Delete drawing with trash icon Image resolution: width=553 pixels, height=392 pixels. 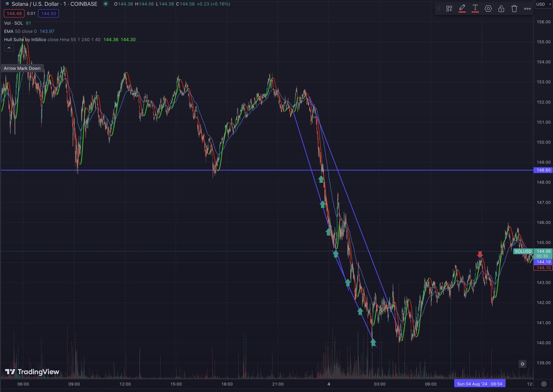(514, 8)
